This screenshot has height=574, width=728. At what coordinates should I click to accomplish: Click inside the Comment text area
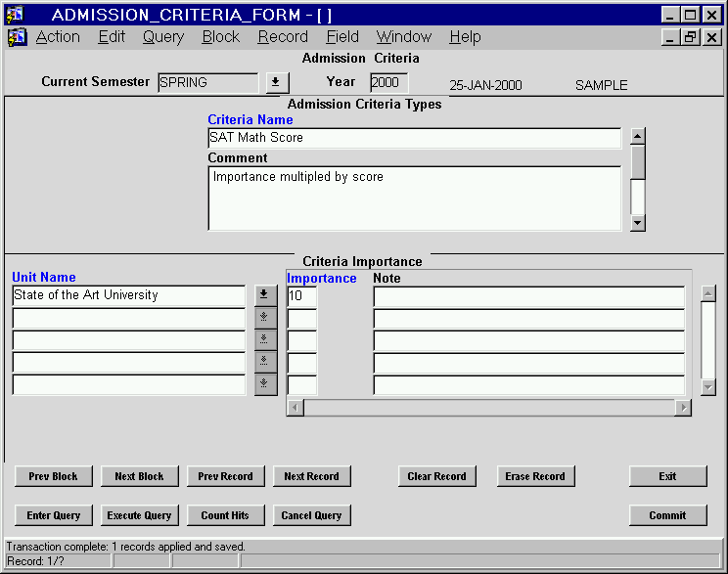(x=414, y=199)
